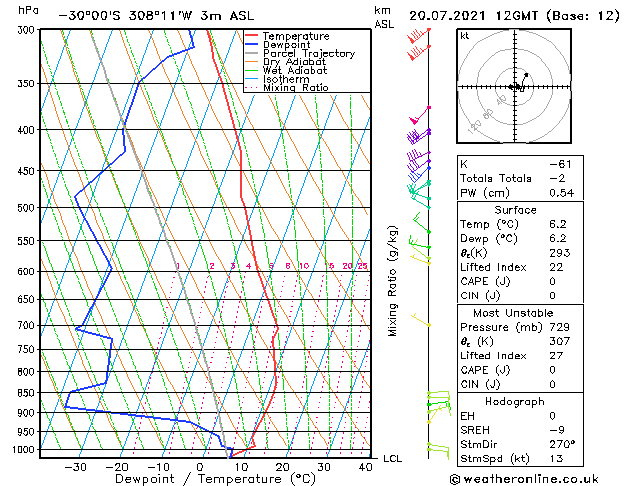Click the pink wind barb near 375 hPa
The image size is (629, 486).
pos(420,115)
